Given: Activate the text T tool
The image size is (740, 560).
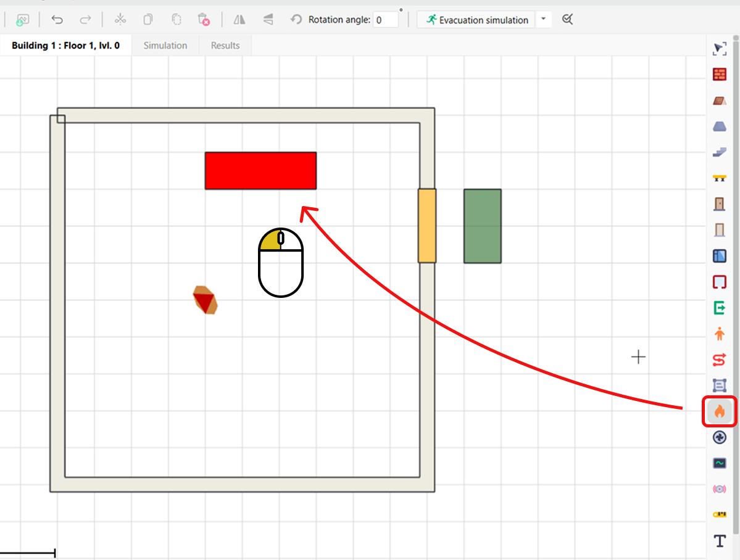Looking at the screenshot, I should click(x=719, y=541).
